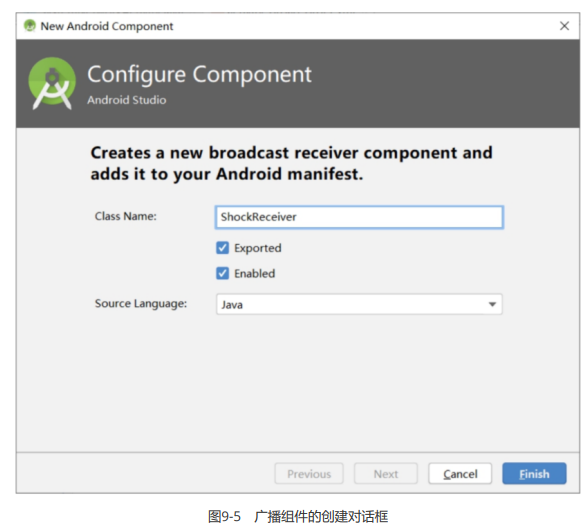Screen dimensions: 586x526
Task: Click the Class Name label
Action: coord(126,216)
